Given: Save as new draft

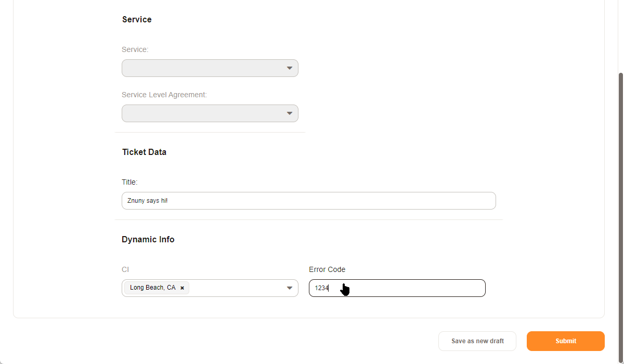Looking at the screenshot, I should tap(477, 341).
